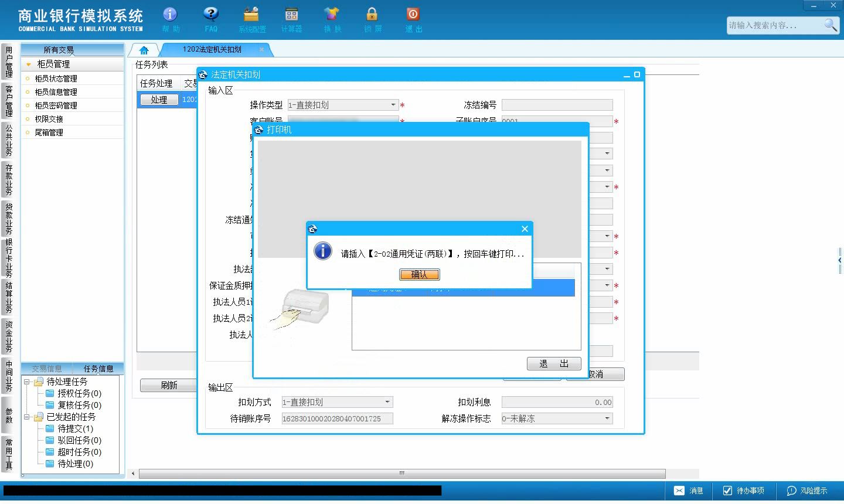The width and height of the screenshot is (844, 504).
Task: Click the collapse arrow on right screen edge
Action: coord(840,260)
